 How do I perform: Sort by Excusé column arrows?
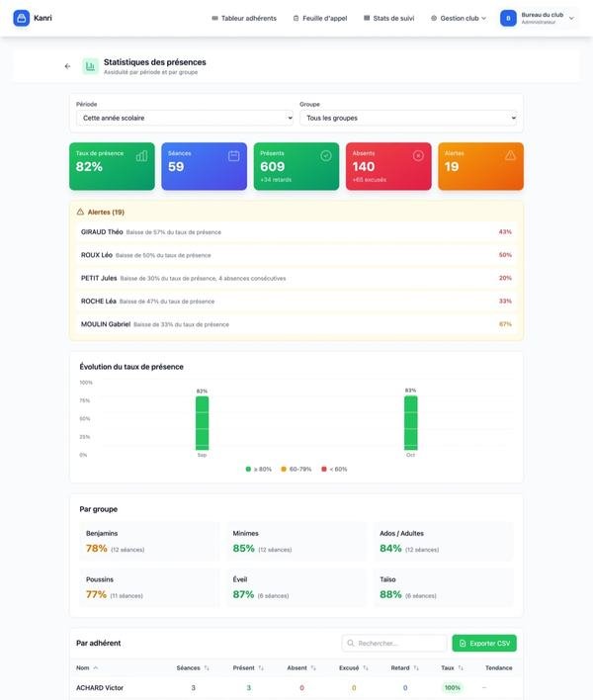click(366, 667)
